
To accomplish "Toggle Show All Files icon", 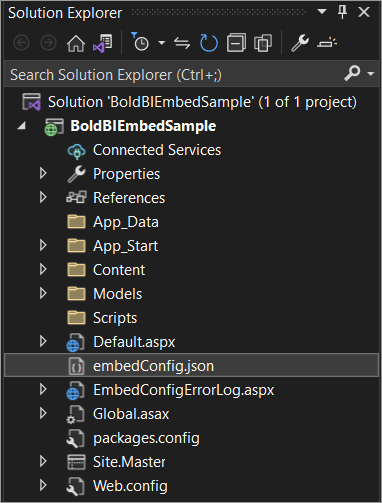I will (263, 43).
